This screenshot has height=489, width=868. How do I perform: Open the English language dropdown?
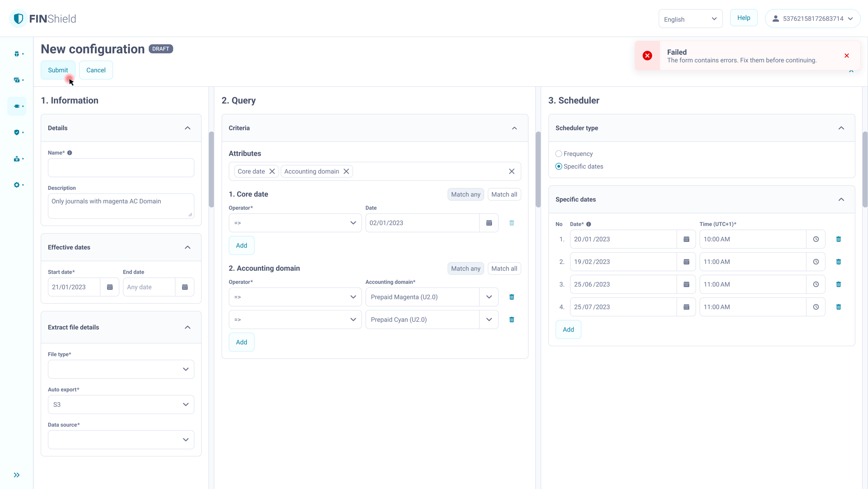point(690,19)
